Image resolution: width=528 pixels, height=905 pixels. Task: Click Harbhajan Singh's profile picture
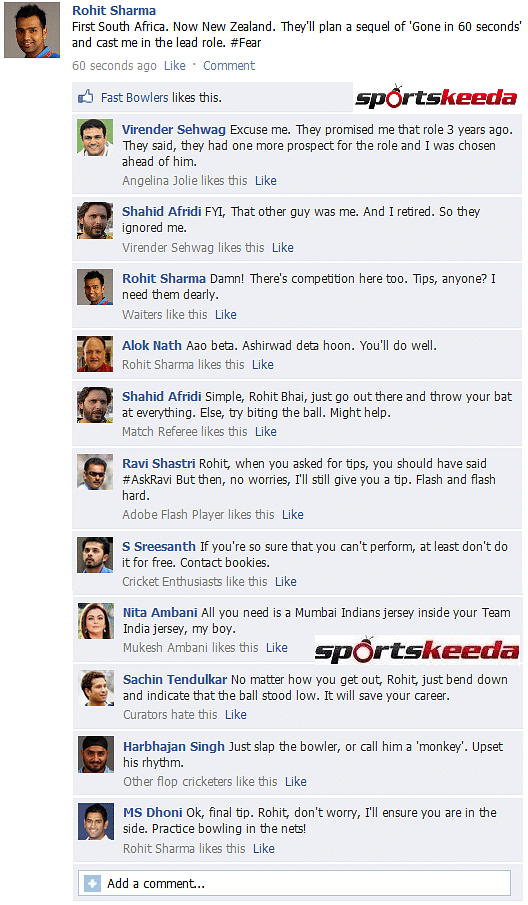tap(96, 755)
